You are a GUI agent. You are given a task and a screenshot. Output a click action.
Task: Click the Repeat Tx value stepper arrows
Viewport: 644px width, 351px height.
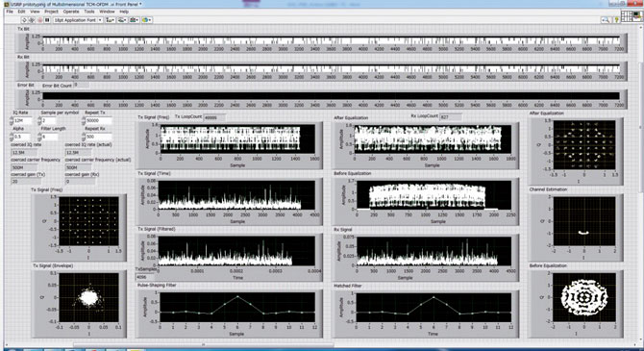[84, 120]
